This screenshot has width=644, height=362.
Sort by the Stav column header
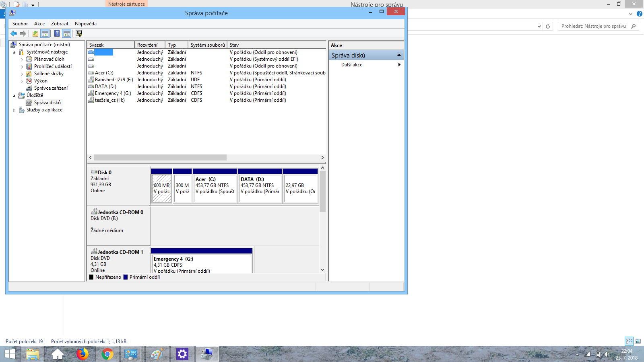click(277, 45)
